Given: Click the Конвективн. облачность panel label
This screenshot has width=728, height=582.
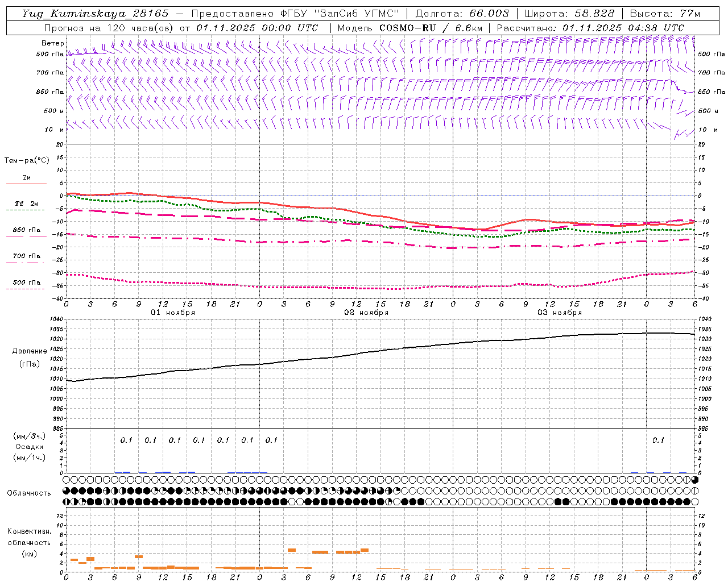Looking at the screenshot, I should 30,542.
